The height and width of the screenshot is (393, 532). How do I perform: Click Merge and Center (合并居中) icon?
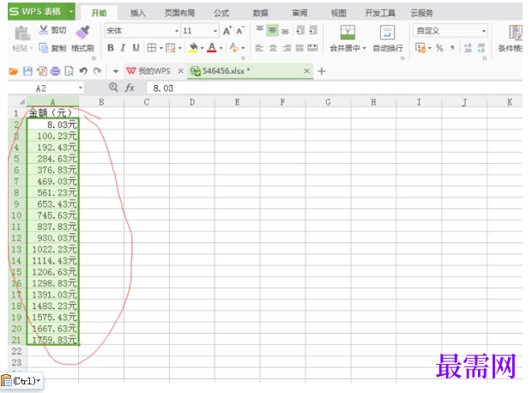click(x=348, y=33)
